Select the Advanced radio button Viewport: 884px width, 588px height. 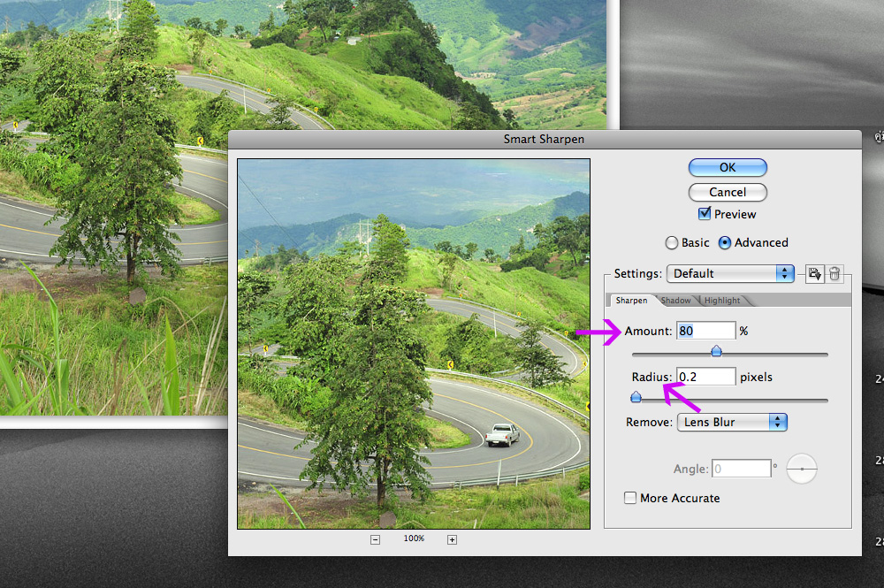click(725, 242)
